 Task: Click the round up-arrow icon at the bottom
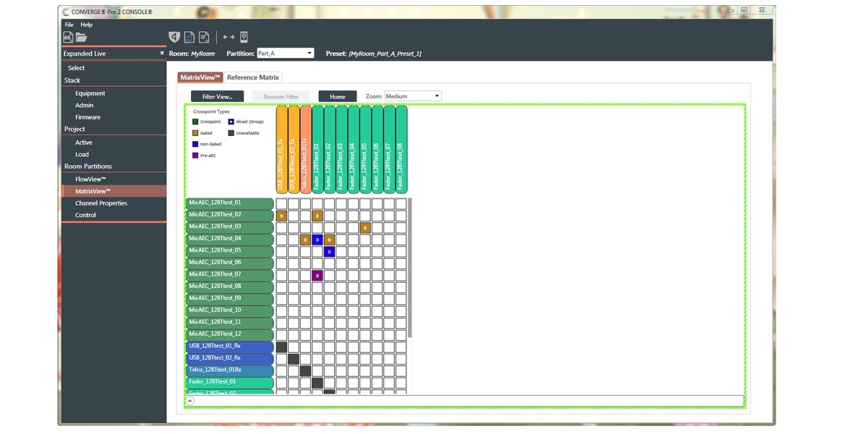pos(190,400)
